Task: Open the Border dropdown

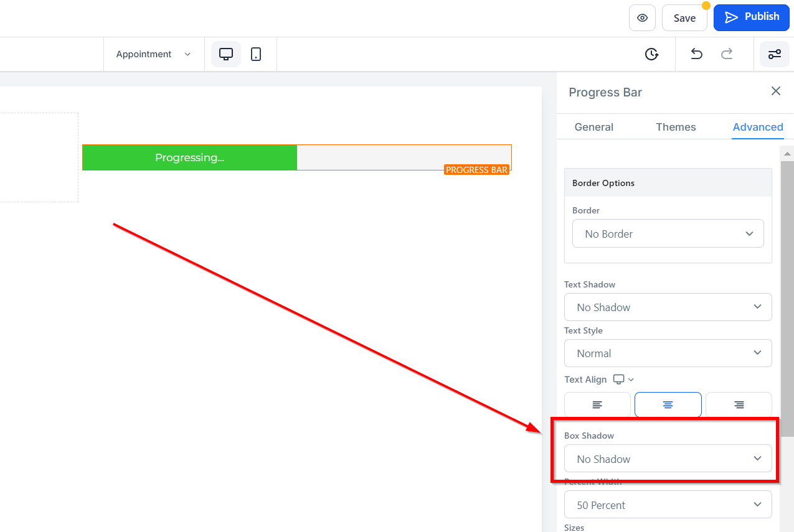Action: coord(668,233)
